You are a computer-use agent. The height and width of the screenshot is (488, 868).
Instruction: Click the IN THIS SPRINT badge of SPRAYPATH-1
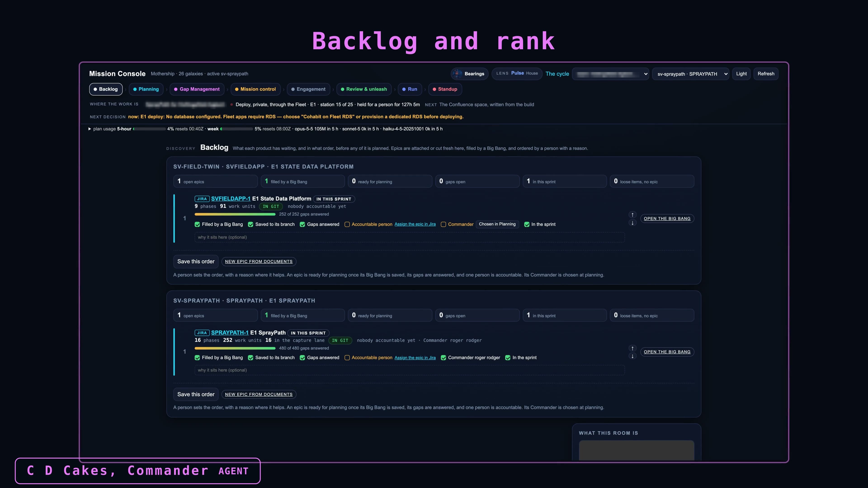pos(308,333)
